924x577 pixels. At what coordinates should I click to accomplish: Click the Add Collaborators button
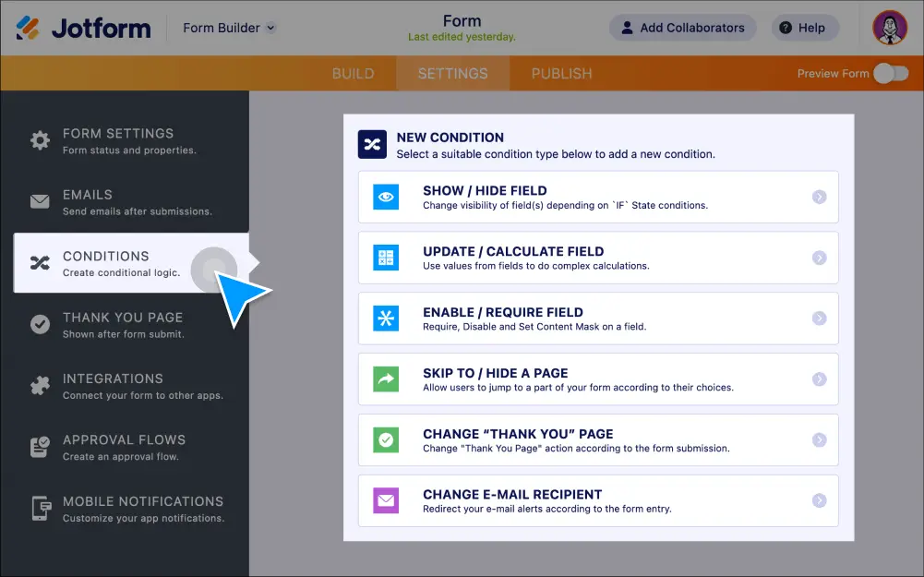click(x=682, y=28)
